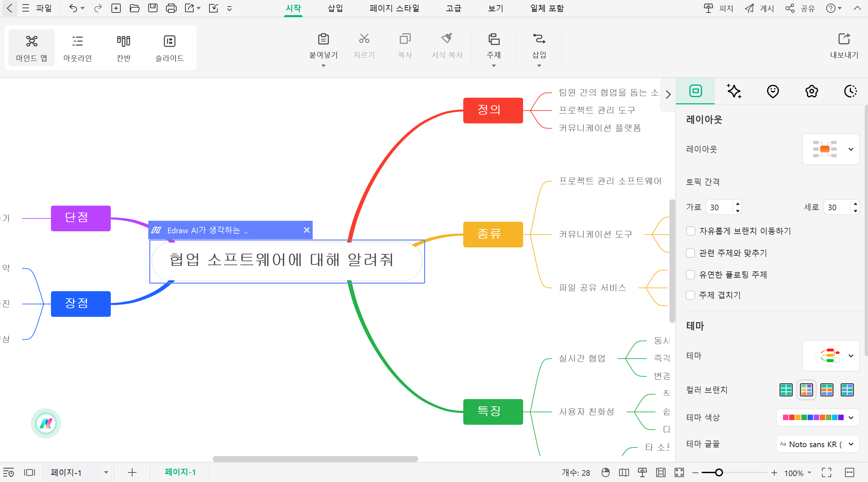Viewport: 868px width, 482px height.
Task: Switch to 슬라이드 view
Action: pos(169,48)
